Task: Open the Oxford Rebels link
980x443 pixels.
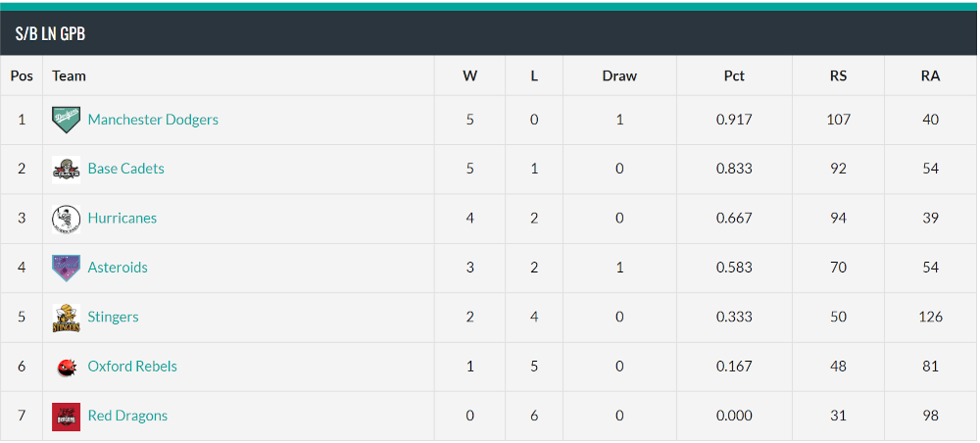Action: point(132,367)
